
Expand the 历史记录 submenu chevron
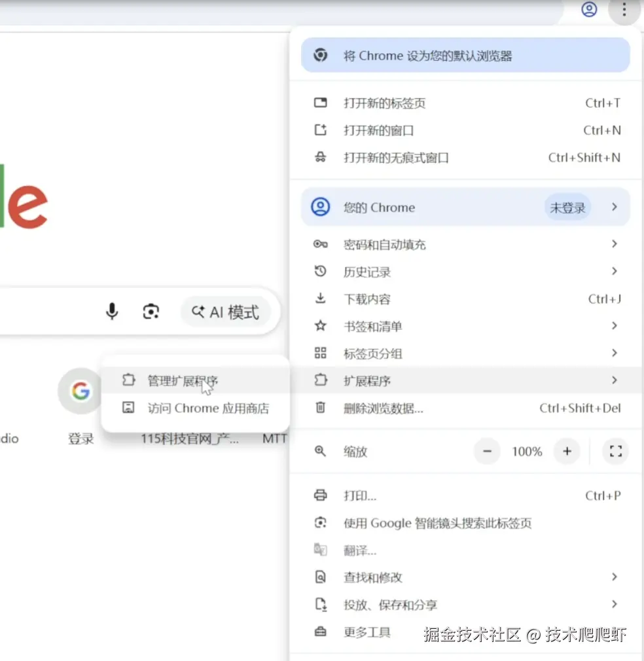[615, 271]
